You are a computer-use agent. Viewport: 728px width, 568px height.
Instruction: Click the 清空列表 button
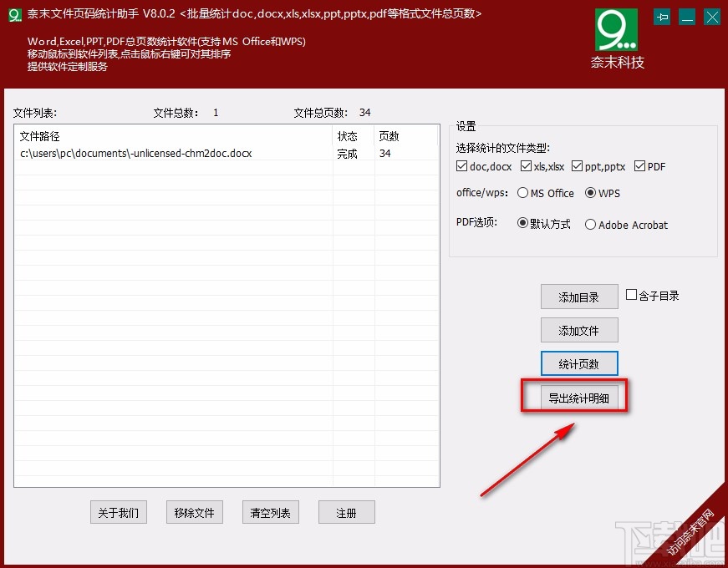[x=271, y=512]
